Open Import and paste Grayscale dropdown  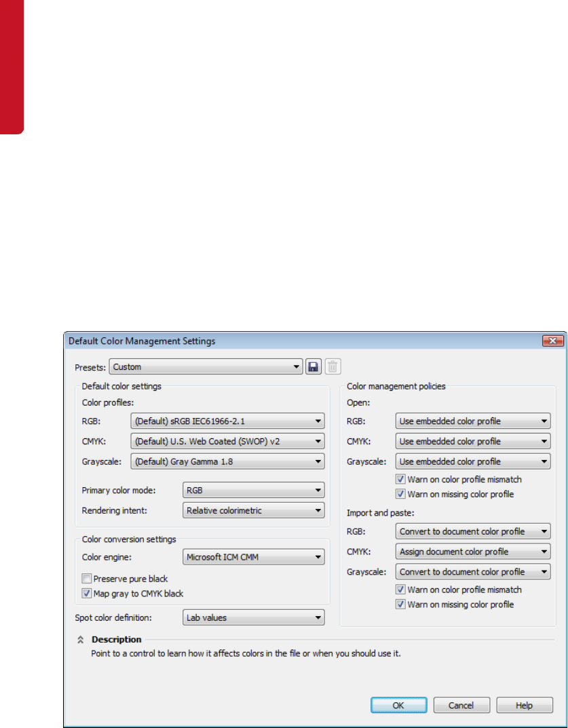pos(473,571)
